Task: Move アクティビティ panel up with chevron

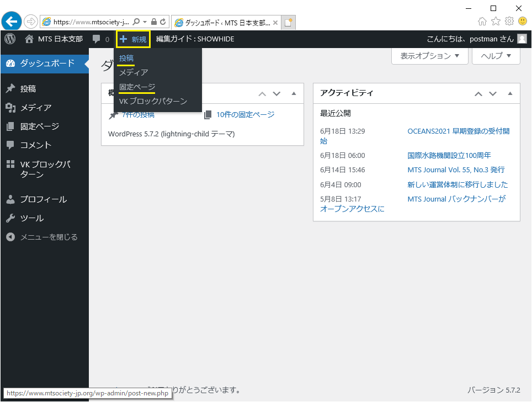Action: coord(478,93)
